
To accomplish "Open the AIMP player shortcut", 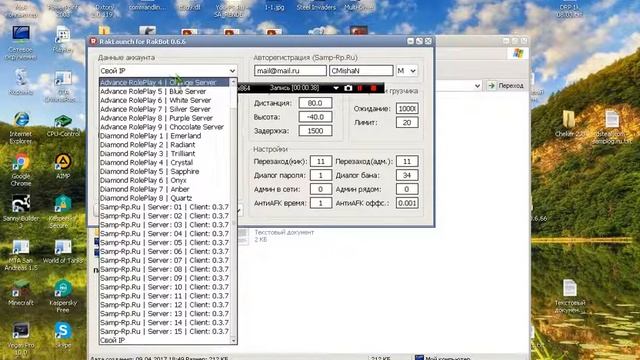I will tap(63, 167).
